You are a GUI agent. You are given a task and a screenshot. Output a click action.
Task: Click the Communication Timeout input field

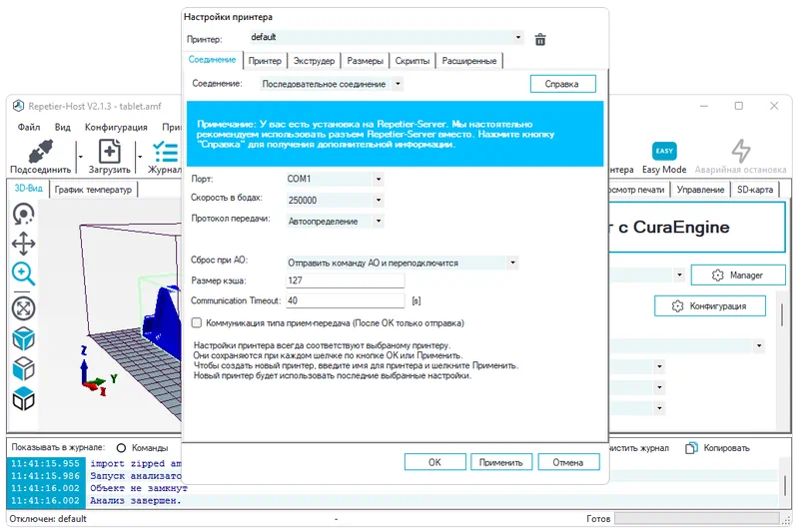coord(345,300)
